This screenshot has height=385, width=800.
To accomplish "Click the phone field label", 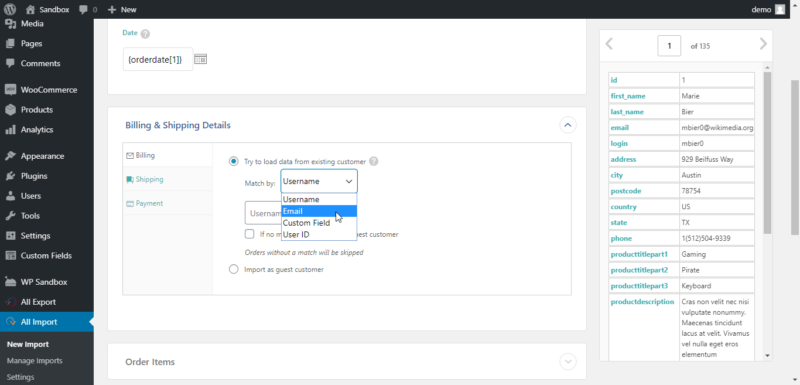I will [621, 238].
